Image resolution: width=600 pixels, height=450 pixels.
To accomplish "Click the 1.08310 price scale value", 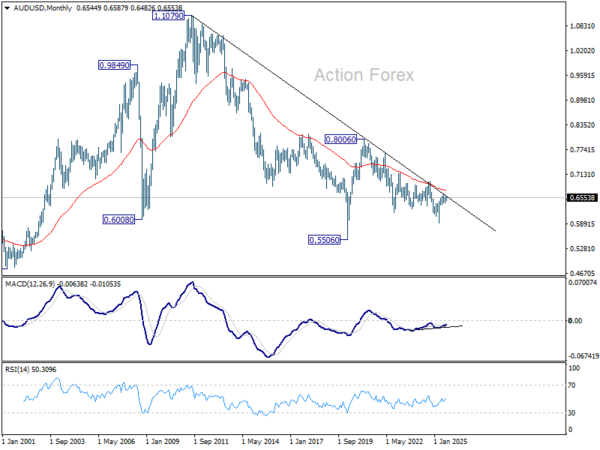I will [582, 26].
